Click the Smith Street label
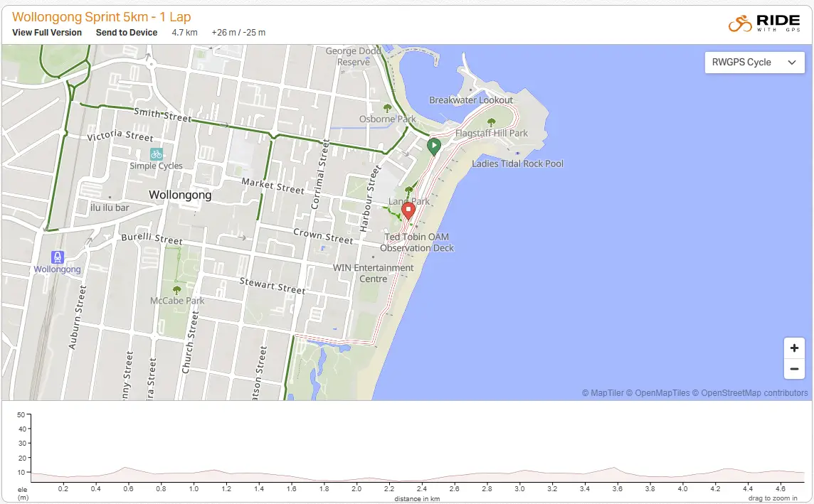The height and width of the screenshot is (504, 814). point(162,114)
